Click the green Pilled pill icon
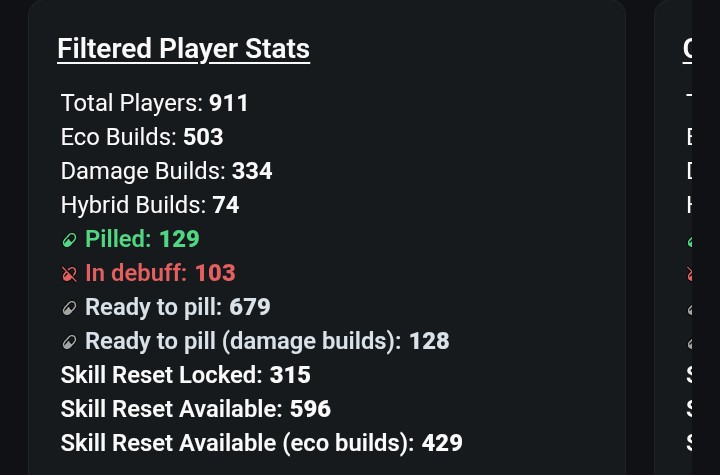720x475 pixels. point(69,240)
